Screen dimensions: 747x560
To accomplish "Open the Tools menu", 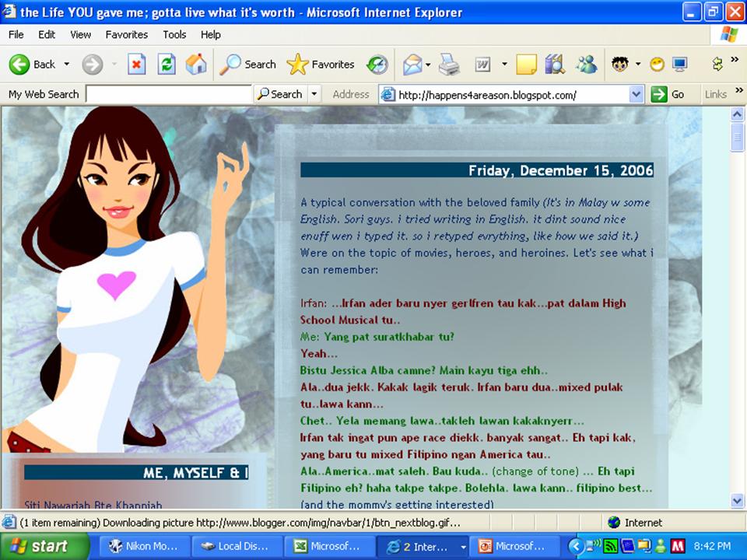I will [174, 35].
